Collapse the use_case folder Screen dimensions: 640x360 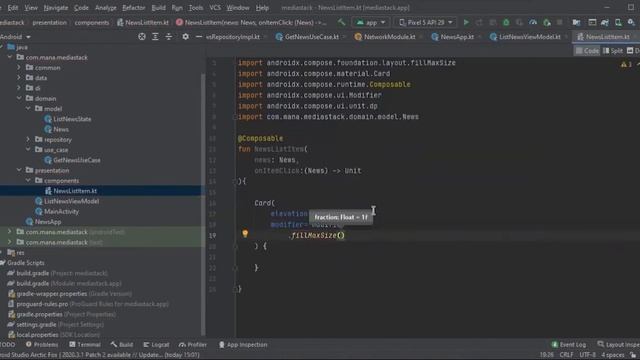tap(28, 149)
